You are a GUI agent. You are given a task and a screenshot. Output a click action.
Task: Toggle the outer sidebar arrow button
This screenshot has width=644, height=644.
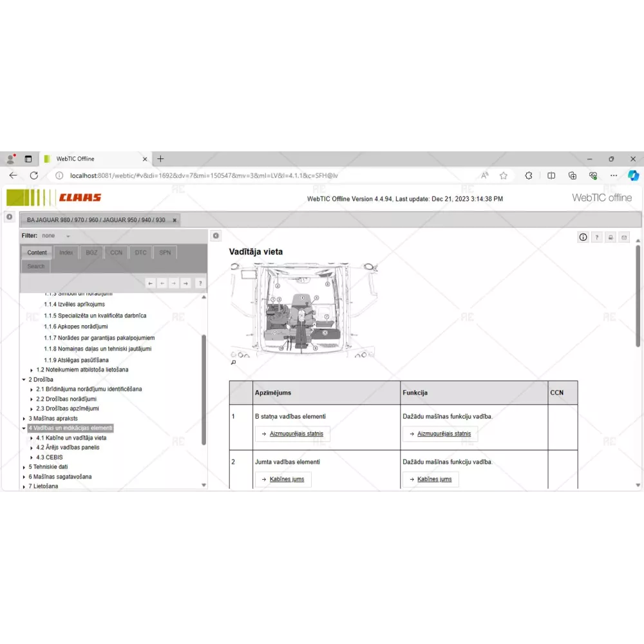click(x=9, y=217)
